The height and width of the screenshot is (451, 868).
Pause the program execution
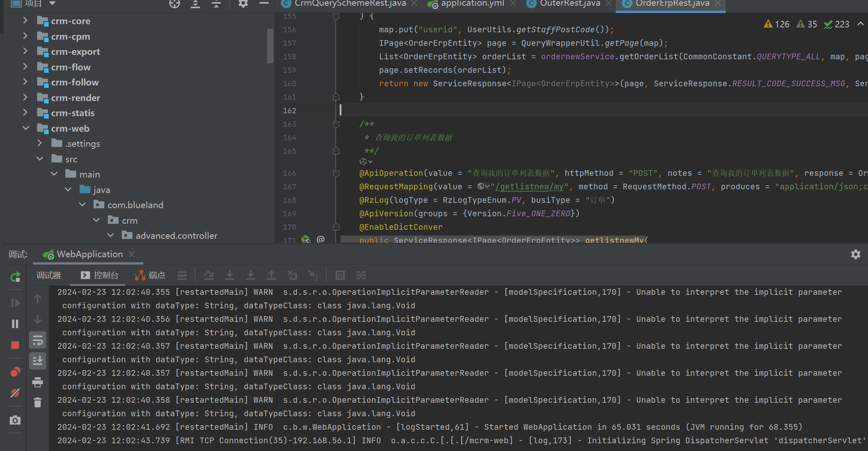[x=15, y=324]
